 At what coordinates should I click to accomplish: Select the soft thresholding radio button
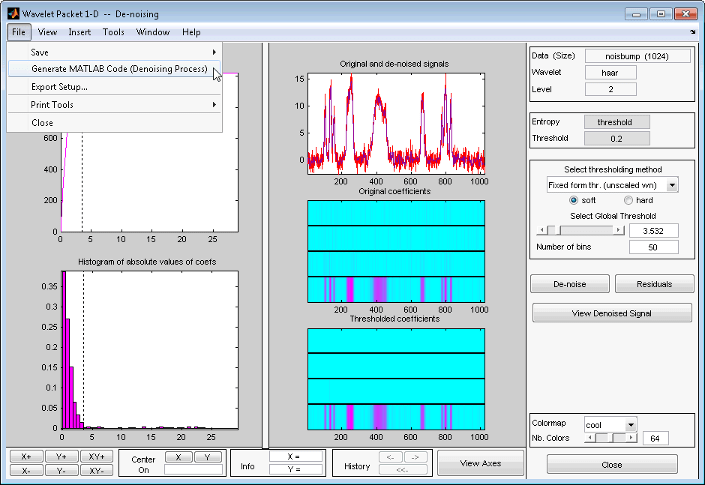point(573,200)
